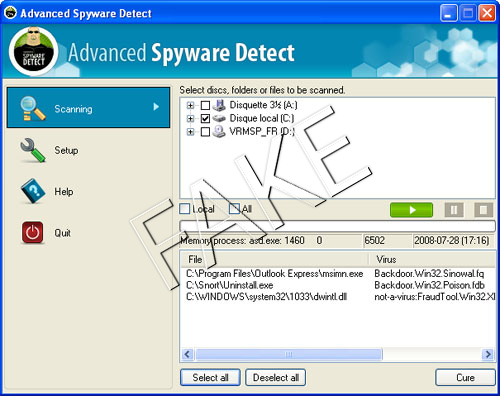Viewport: 500px width, 396px height.
Task: Click the Disque local hard drive icon
Action: coord(219,118)
